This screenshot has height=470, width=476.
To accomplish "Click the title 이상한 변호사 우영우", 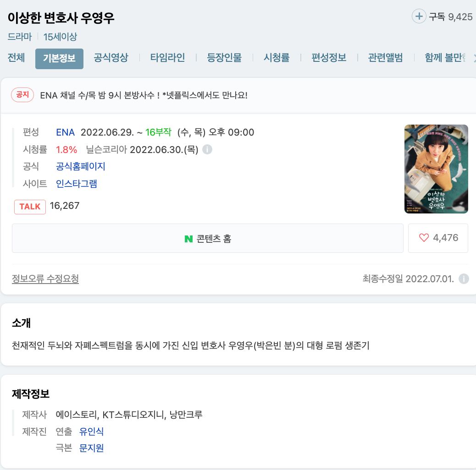I will 61,18.
